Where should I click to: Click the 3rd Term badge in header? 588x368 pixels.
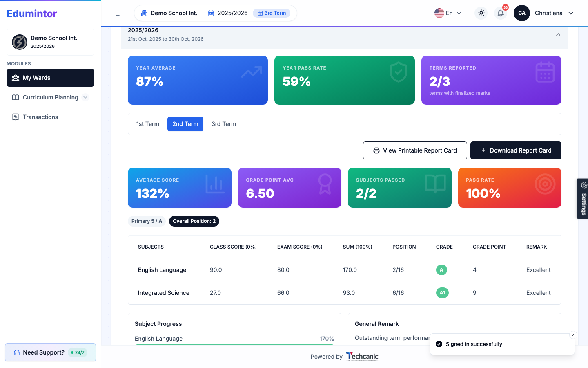click(272, 13)
